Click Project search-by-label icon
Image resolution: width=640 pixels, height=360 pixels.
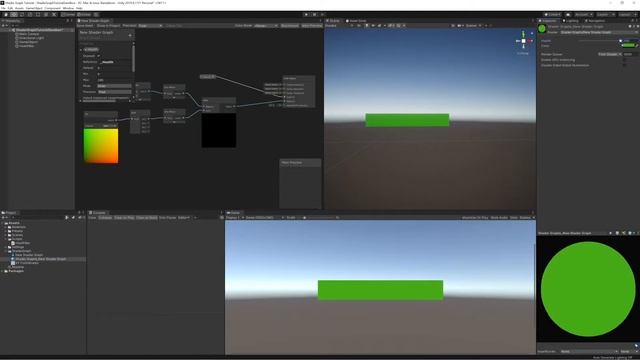click(73, 218)
